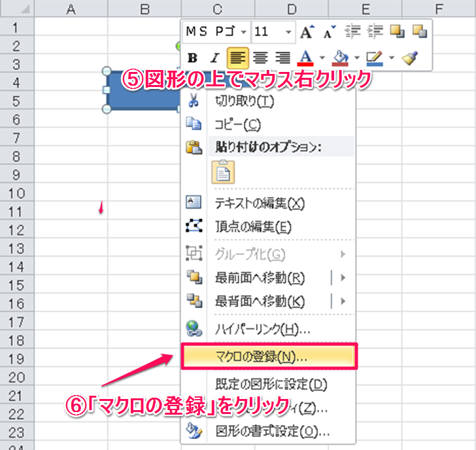Select the Keep Source Formatting paste icon
The image size is (476, 450).
[224, 171]
